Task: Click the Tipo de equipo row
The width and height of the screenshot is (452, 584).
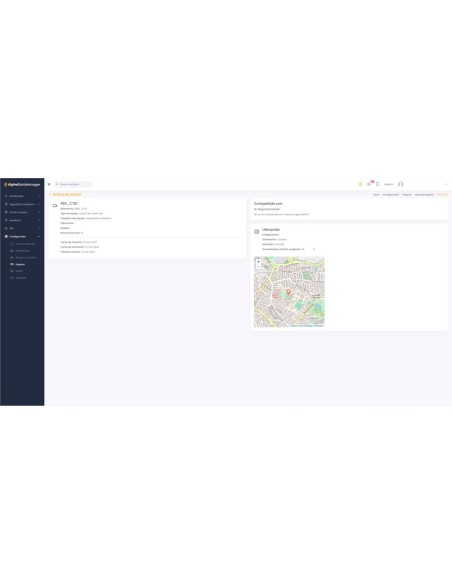Action: (82, 214)
